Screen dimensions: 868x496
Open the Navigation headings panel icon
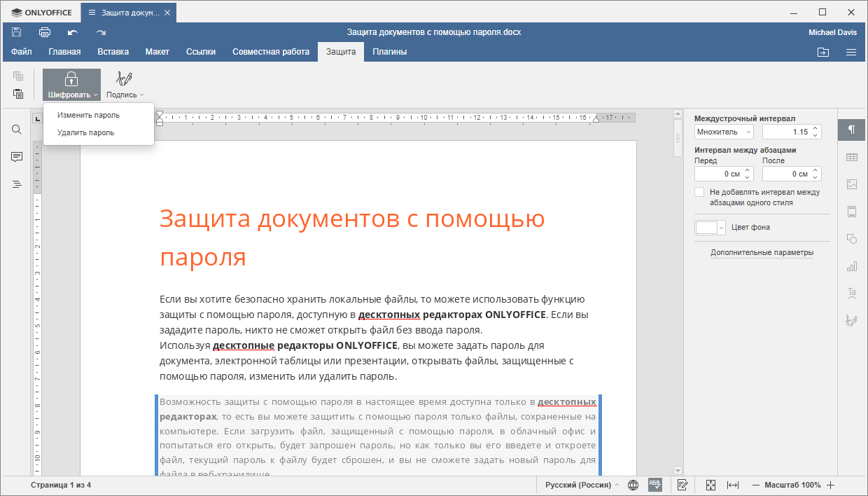point(17,184)
